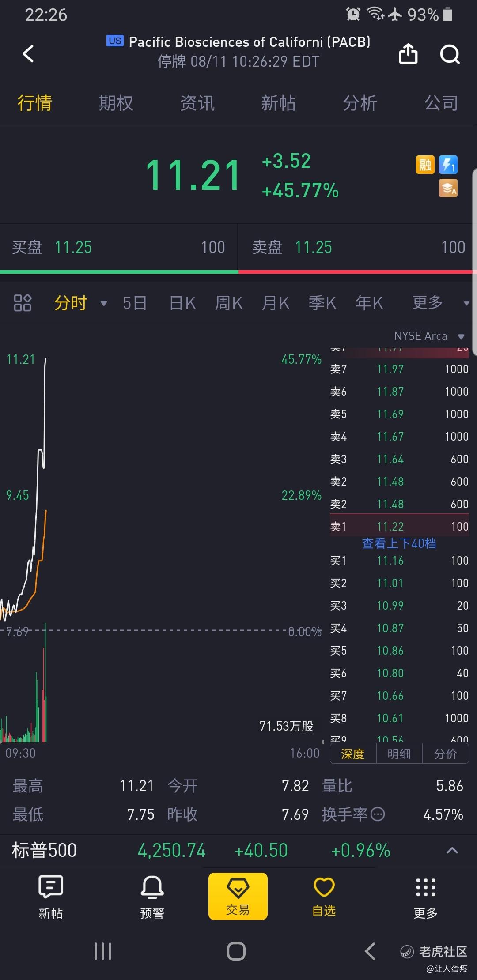Tap the orange margin 融 badge
The width and height of the screenshot is (477, 980).
click(425, 165)
